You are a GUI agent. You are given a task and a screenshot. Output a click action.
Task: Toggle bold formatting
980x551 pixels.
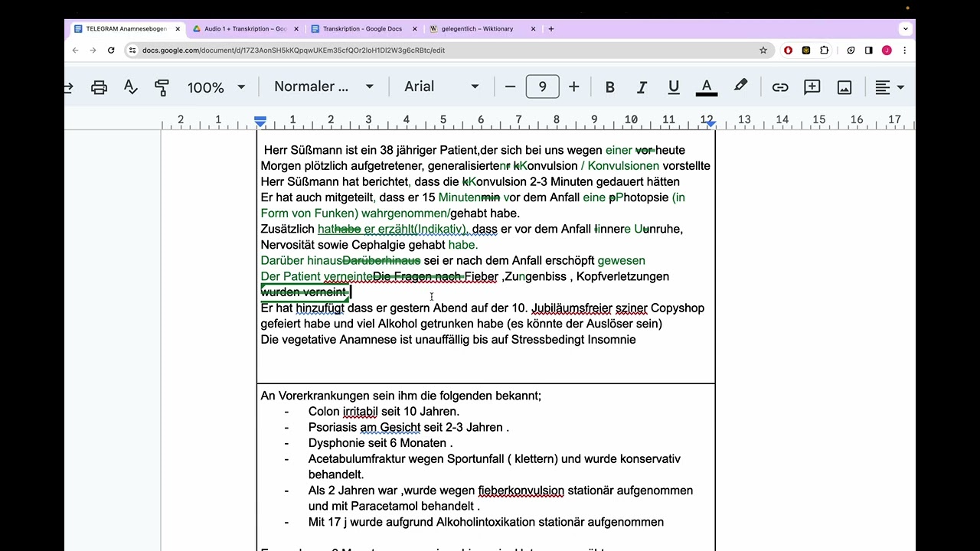[609, 87]
